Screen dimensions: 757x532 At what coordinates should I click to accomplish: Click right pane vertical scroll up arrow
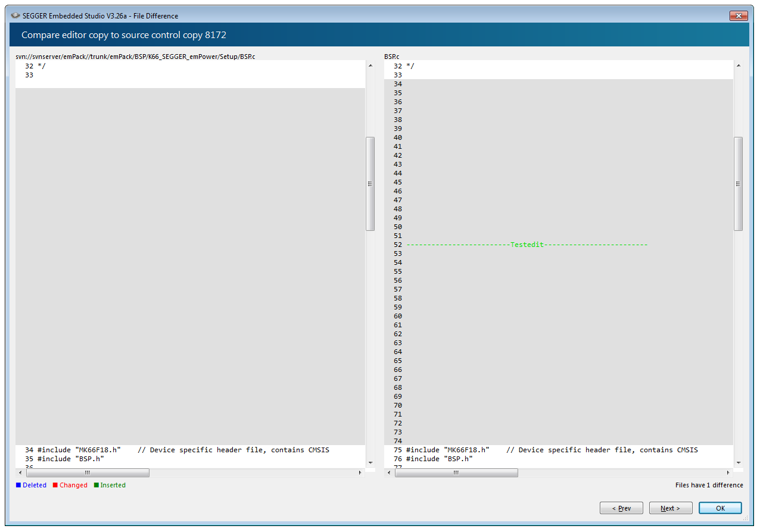[x=739, y=66]
